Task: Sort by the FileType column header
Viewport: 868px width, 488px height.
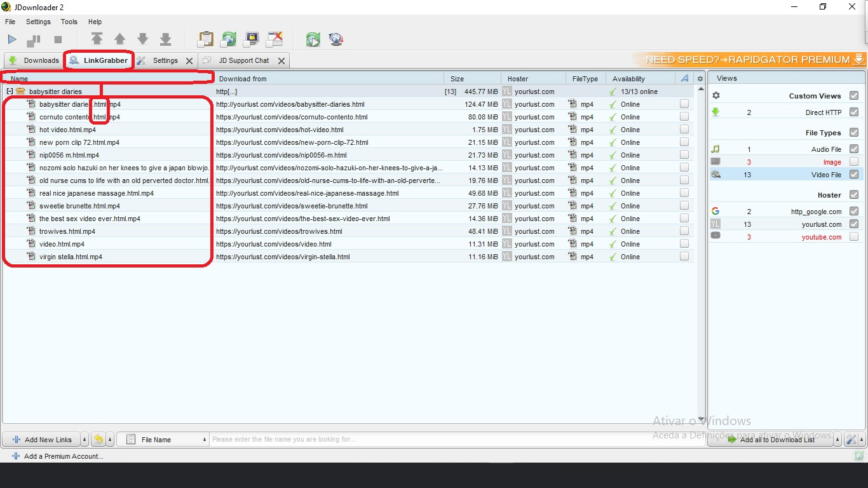Action: pos(585,79)
